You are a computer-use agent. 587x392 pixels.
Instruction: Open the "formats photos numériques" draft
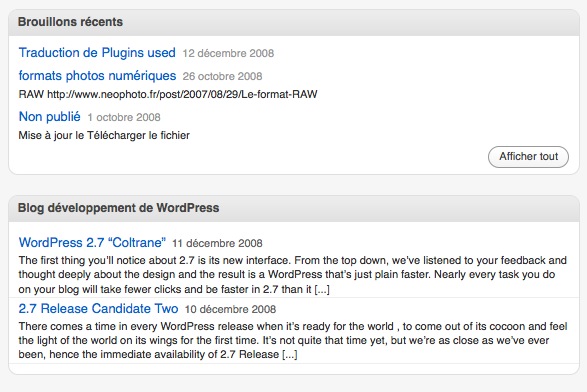[97, 76]
